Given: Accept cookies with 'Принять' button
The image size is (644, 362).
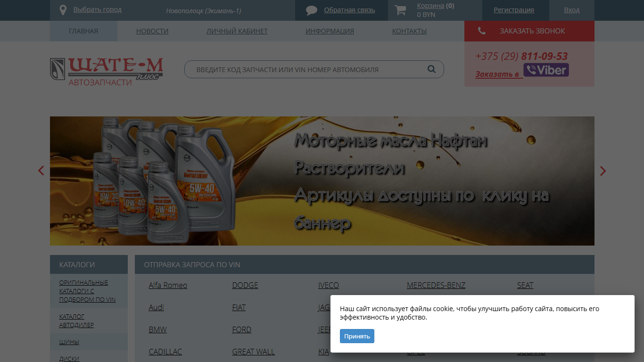Looking at the screenshot, I should pyautogui.click(x=357, y=336).
